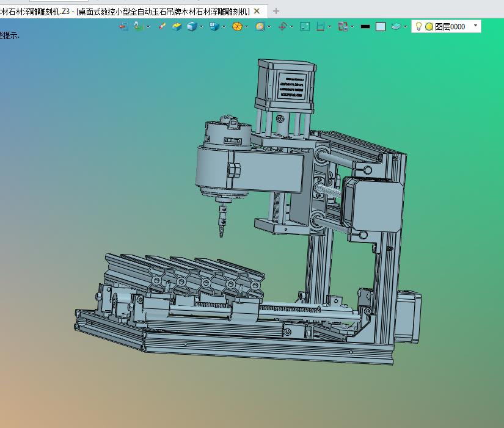
Task: Close the engraving machine document tab
Action: pyautogui.click(x=257, y=10)
